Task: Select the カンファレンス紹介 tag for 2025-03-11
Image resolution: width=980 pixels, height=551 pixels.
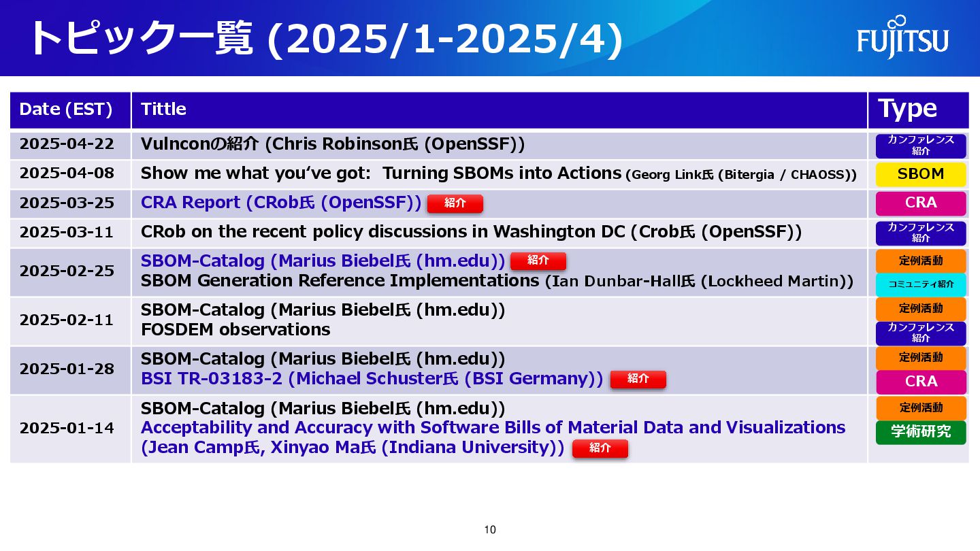Action: [921, 233]
